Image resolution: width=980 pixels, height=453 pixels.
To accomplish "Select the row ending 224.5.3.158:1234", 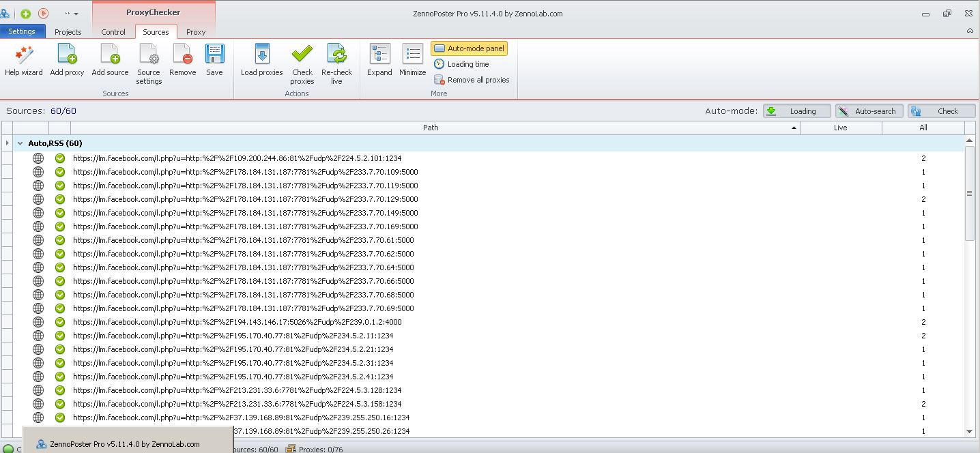I will [x=488, y=404].
